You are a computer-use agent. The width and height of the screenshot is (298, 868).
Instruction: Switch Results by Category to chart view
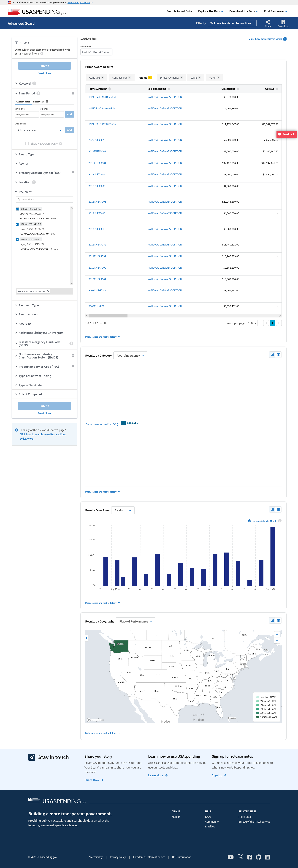tap(272, 355)
